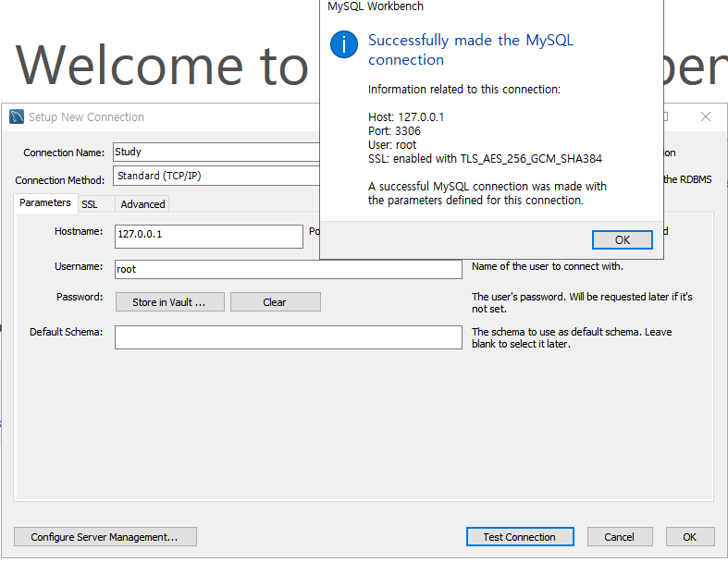Image resolution: width=728 pixels, height=562 pixels.
Task: Click the 'Connection Name:' label
Action: pyautogui.click(x=64, y=153)
